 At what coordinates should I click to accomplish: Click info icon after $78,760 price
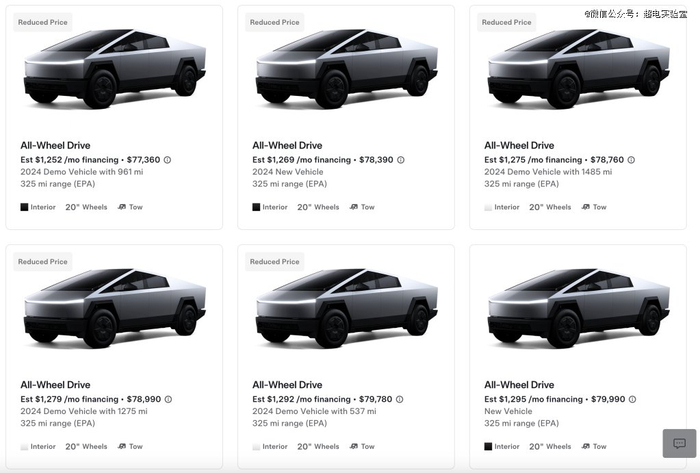coord(631,160)
